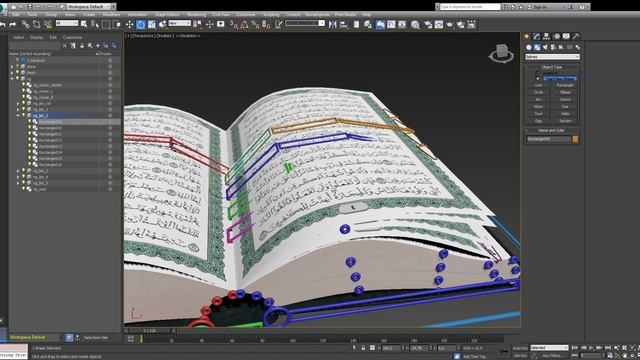Click the Line object type button
Viewport: 640px width, 360px height.
pyautogui.click(x=538, y=85)
